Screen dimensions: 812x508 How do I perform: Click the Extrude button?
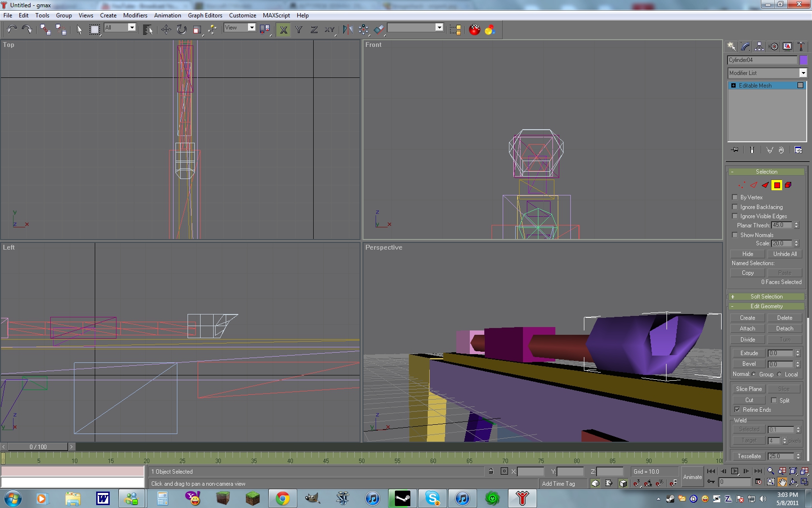point(749,353)
